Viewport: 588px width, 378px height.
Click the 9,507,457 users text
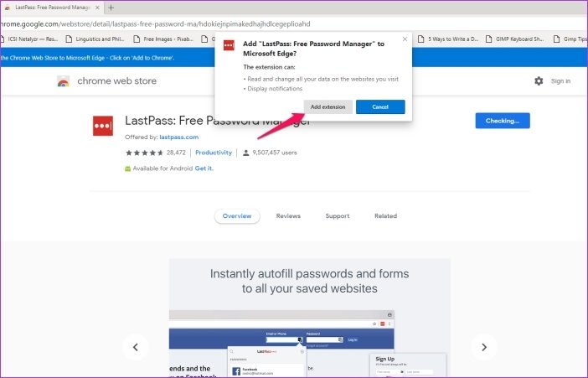point(275,153)
